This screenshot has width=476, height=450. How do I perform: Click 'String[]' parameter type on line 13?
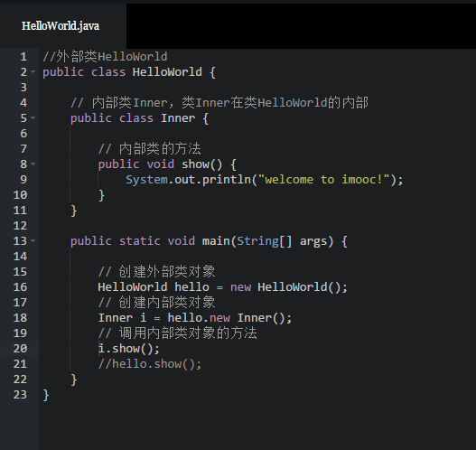(265, 241)
